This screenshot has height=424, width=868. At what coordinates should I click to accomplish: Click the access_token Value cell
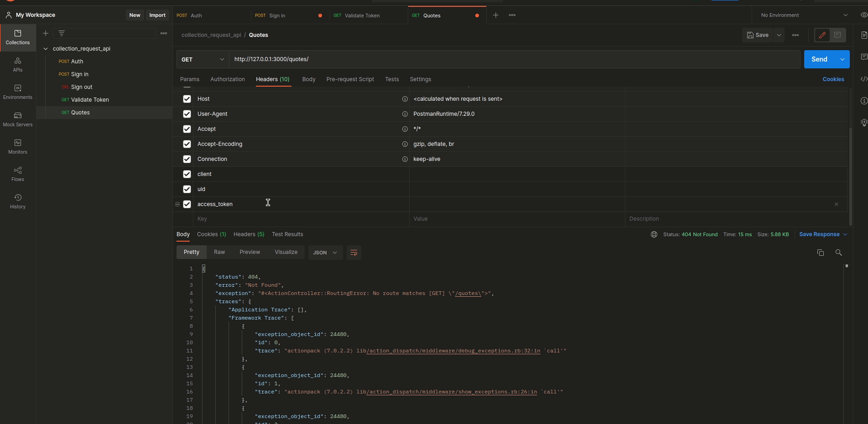[x=517, y=204]
